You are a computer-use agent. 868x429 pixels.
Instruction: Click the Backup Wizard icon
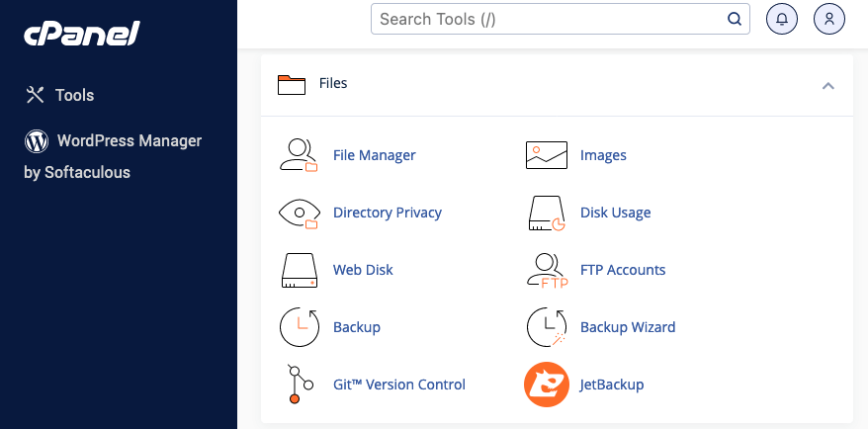pyautogui.click(x=546, y=327)
